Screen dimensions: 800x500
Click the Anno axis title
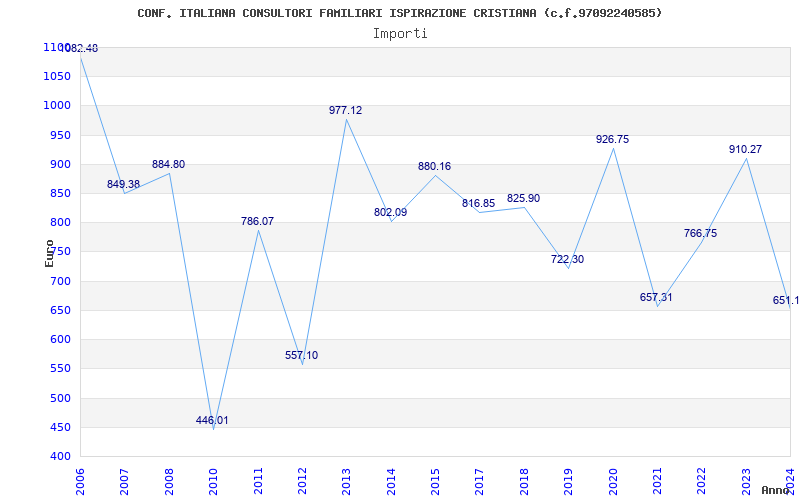775,490
